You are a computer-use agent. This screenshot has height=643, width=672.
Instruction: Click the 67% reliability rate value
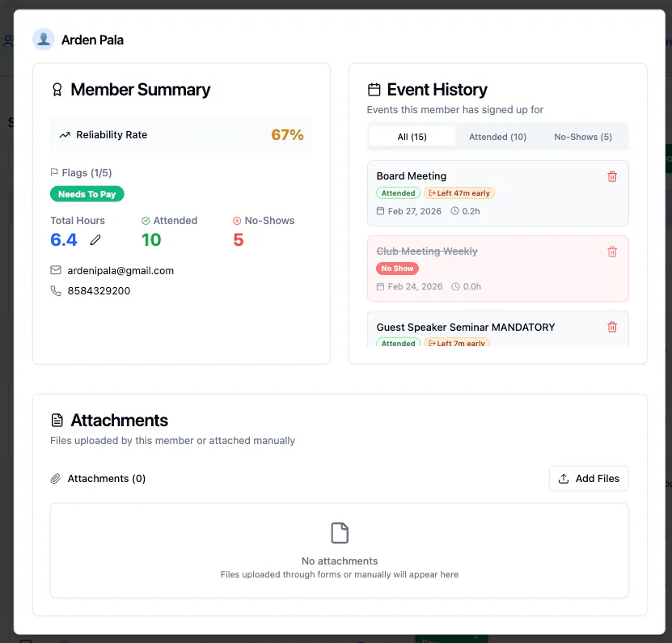[287, 135]
